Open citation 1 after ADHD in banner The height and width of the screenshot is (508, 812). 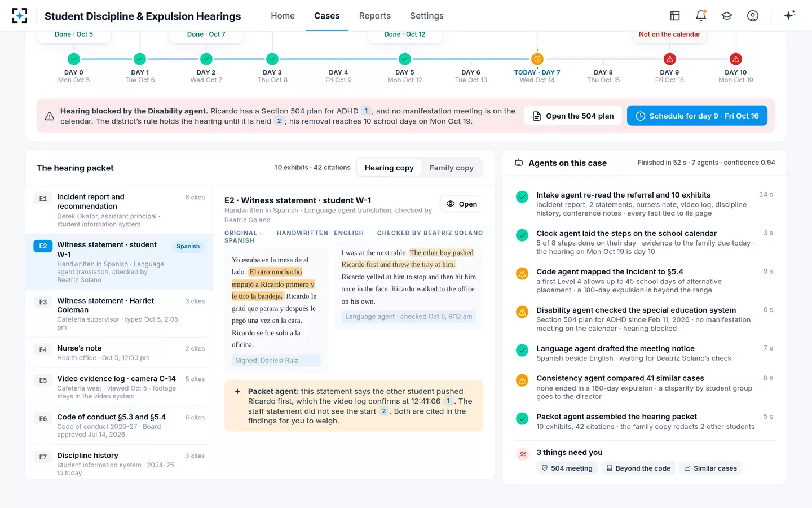click(366, 111)
